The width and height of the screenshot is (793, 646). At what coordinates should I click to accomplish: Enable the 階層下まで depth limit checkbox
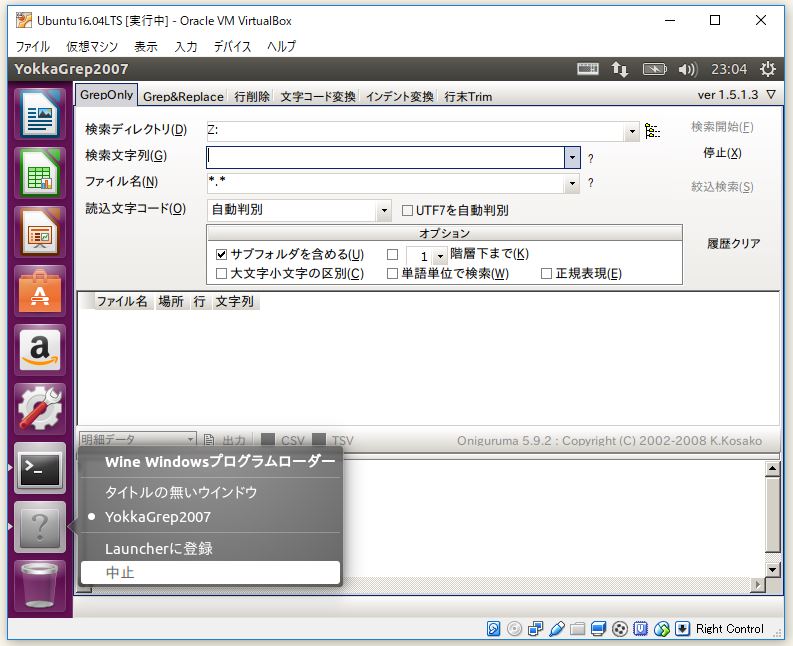click(x=392, y=254)
